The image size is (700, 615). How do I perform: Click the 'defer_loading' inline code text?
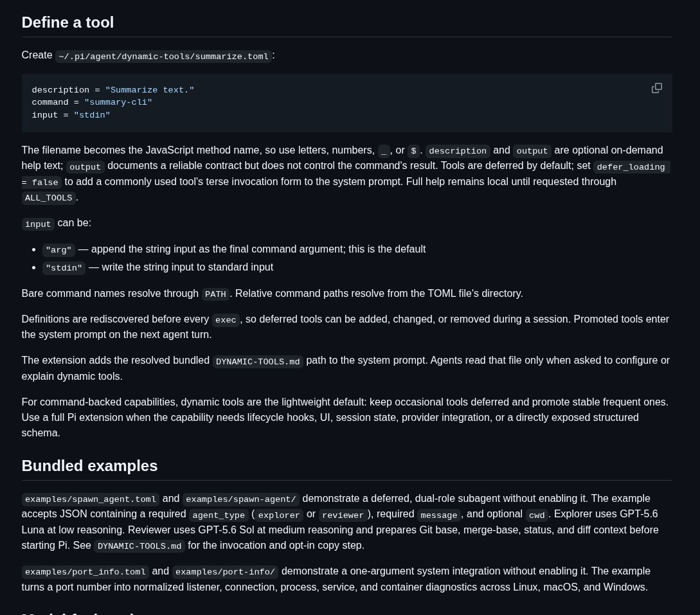tap(631, 167)
